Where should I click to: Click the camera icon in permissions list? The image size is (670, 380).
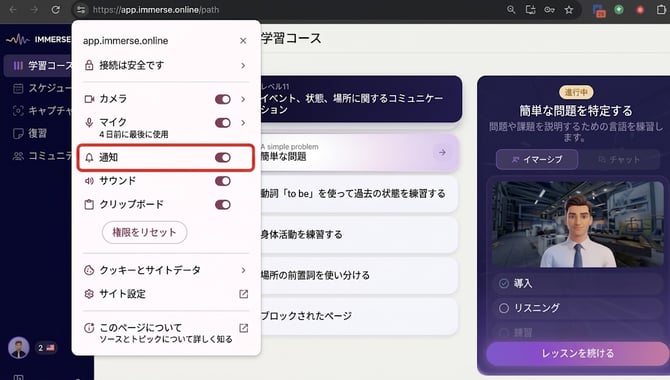coord(89,99)
